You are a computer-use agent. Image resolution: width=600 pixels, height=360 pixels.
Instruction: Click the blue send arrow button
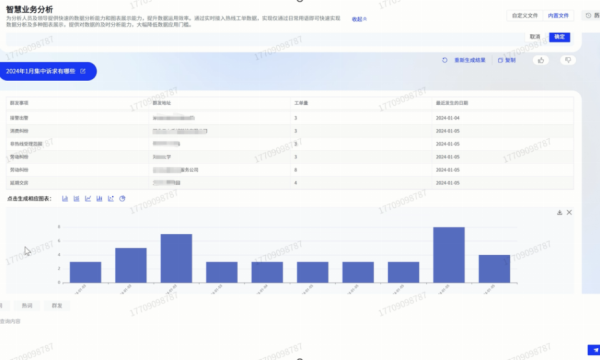tap(594, 350)
